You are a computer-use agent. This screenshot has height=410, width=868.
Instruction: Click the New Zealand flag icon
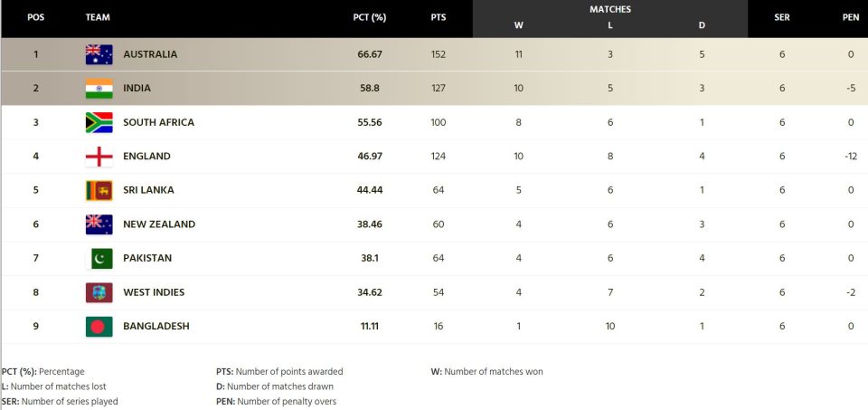coord(99,224)
